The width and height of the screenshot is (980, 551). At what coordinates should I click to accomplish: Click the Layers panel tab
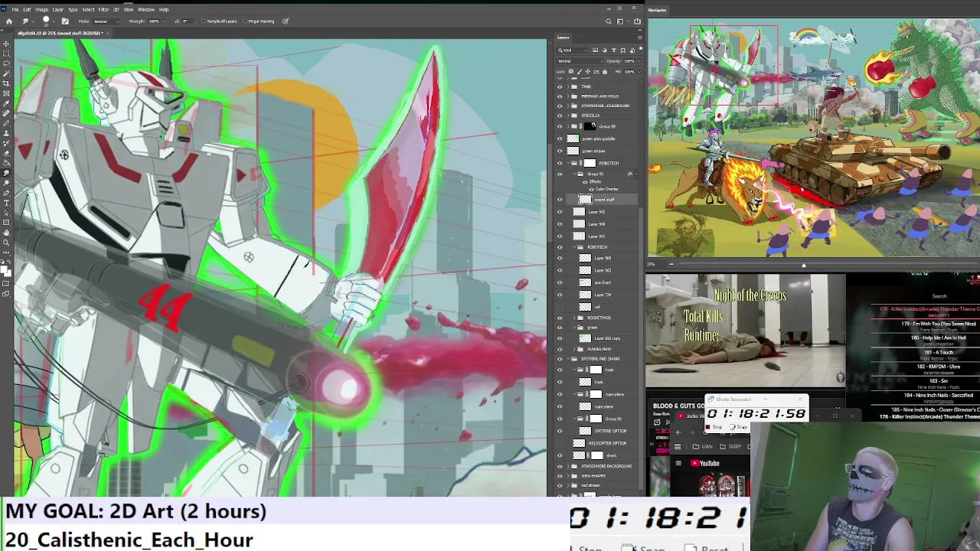(563, 37)
